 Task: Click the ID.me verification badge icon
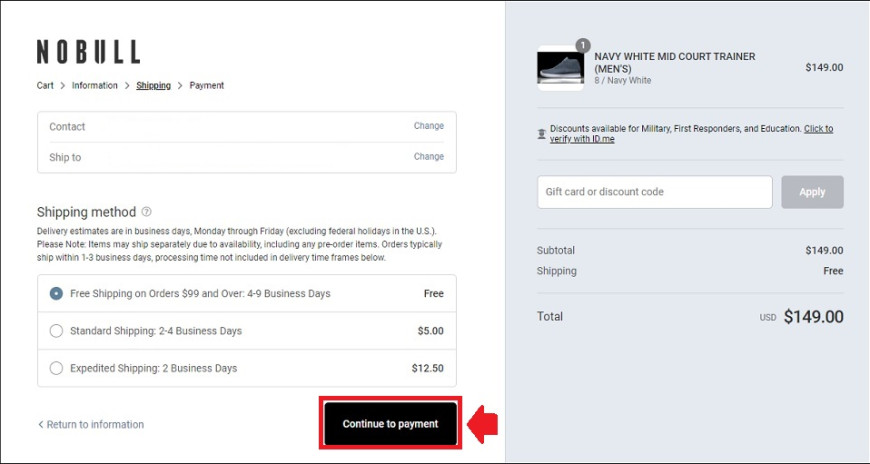pyautogui.click(x=542, y=134)
